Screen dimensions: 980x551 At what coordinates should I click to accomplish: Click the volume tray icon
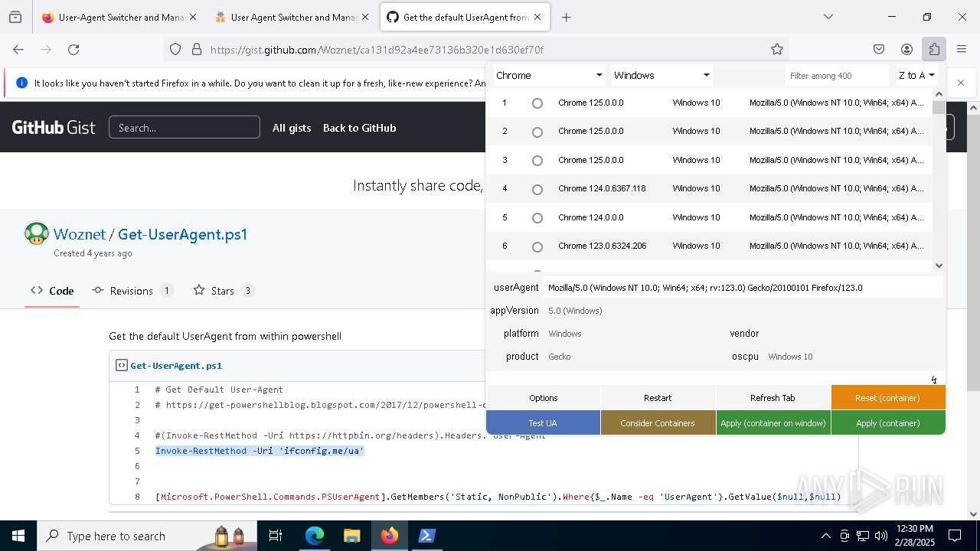(881, 536)
